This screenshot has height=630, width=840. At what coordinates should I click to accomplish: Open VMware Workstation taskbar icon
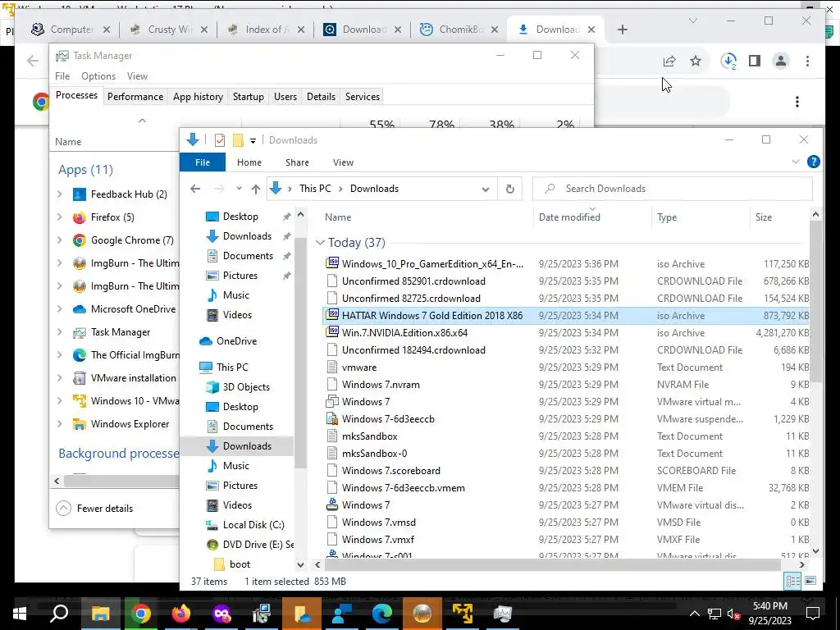[x=462, y=614]
